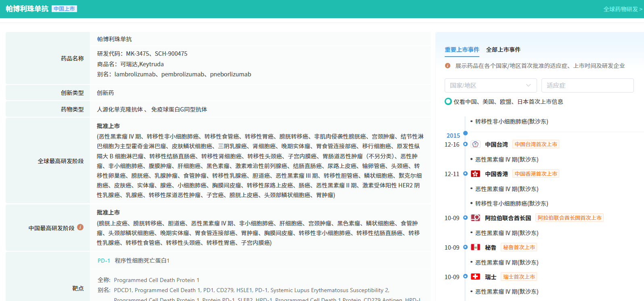The image size is (644, 301).
Task: Click the 中国台湾首次上市 tag
Action: click(535, 144)
